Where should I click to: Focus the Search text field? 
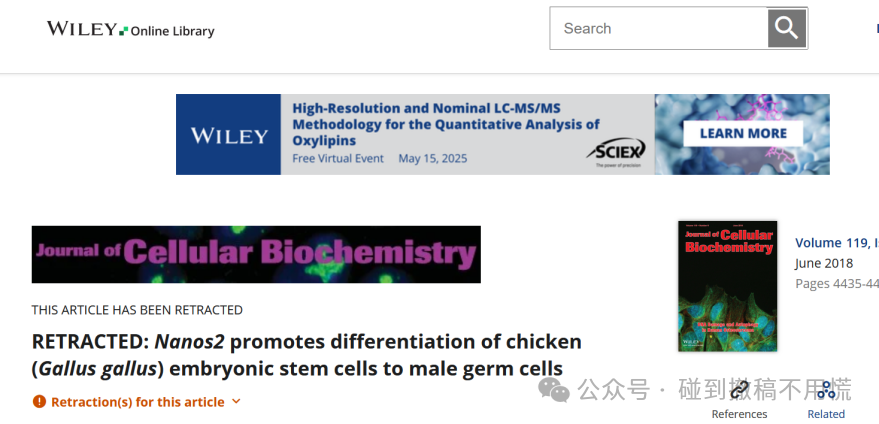click(659, 28)
